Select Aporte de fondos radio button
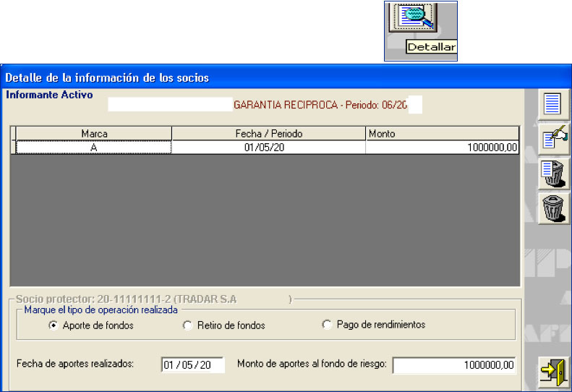The height and width of the screenshot is (392, 572). pyautogui.click(x=54, y=325)
